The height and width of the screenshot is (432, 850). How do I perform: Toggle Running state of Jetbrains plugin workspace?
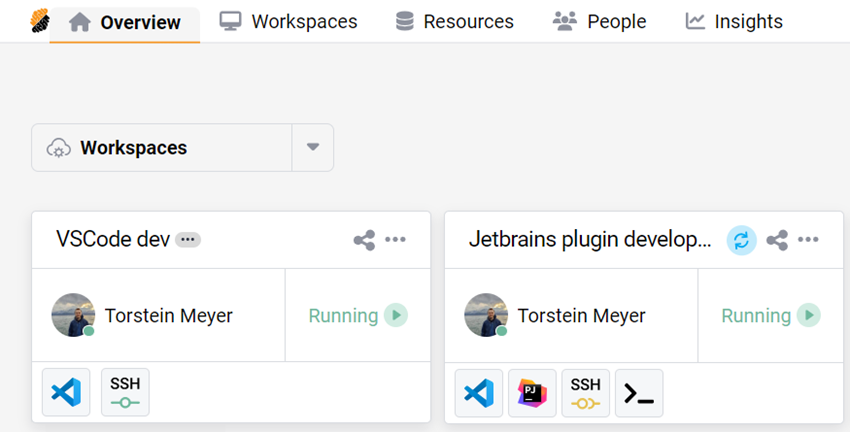tap(809, 316)
